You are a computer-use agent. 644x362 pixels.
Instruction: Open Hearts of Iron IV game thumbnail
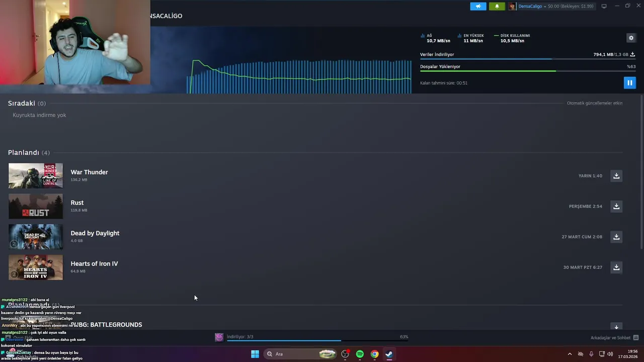tap(36, 267)
